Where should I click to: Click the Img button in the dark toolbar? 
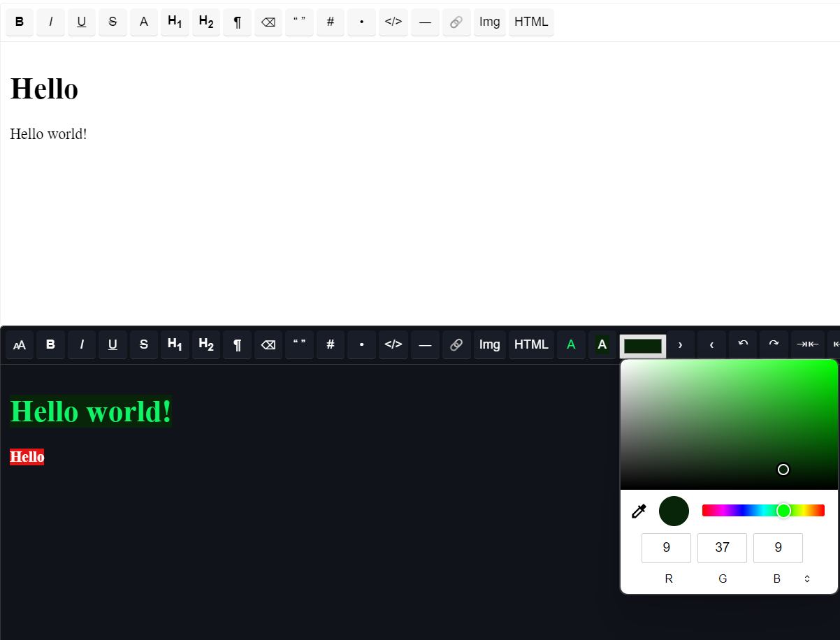tap(490, 345)
